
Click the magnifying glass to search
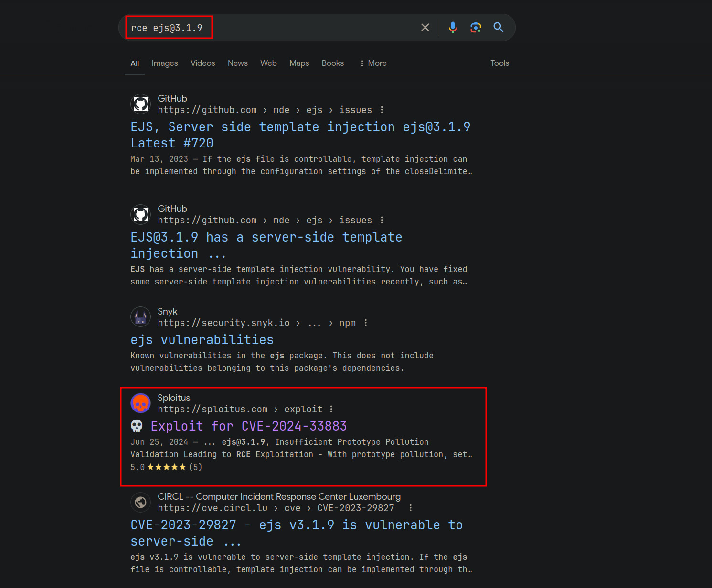point(498,27)
